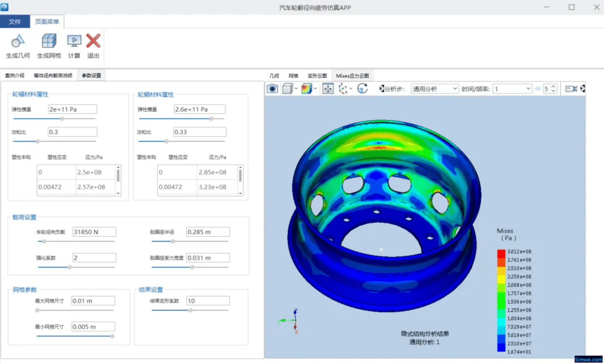Click the 胎圈座半径 slider
The width and height of the screenshot is (604, 364).
190,242
